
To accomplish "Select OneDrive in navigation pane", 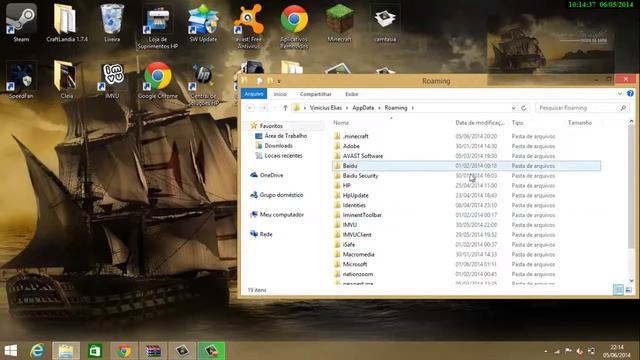I will 271,175.
